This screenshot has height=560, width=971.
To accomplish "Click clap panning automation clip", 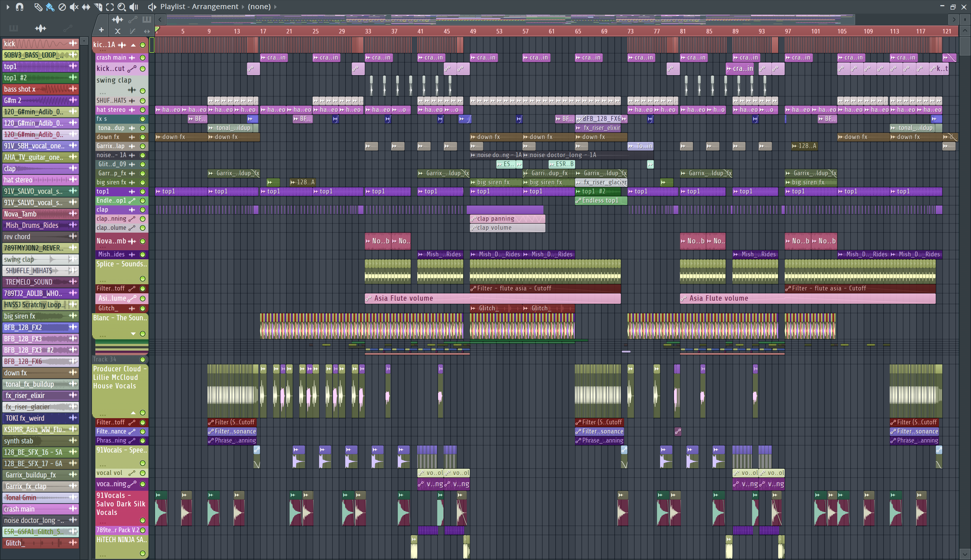I will 507,219.
